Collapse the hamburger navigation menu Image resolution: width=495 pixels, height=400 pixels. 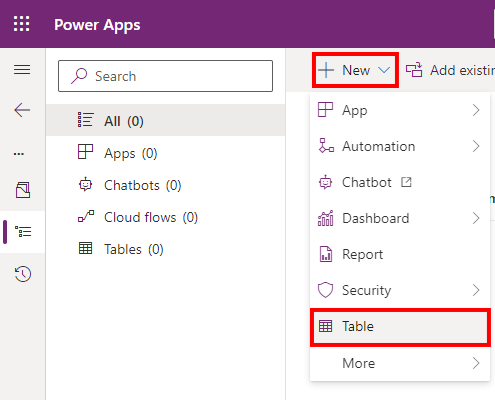point(22,70)
